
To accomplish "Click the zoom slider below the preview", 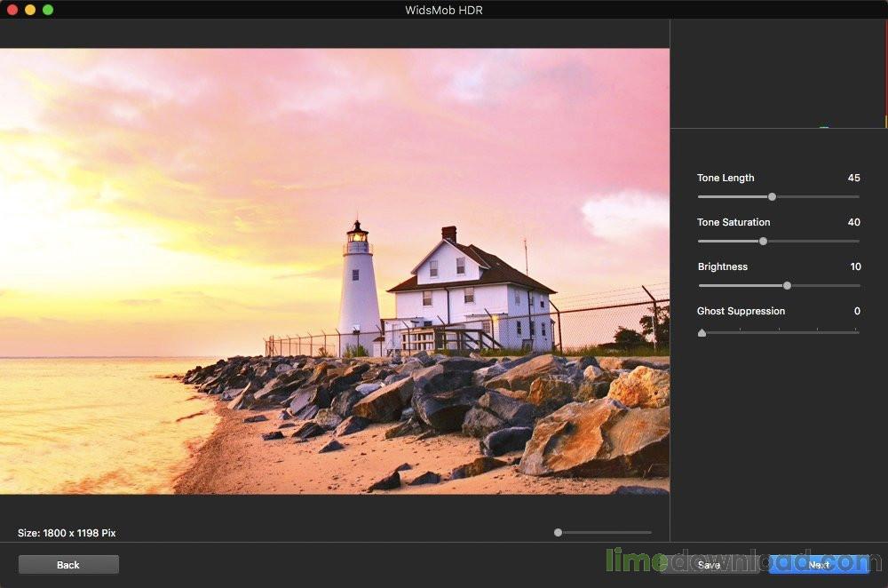I will [557, 532].
